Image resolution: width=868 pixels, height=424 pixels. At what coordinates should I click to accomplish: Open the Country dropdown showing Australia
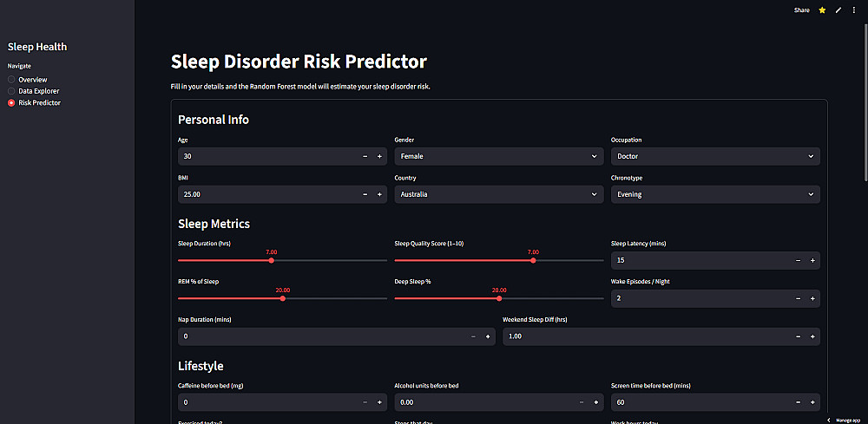click(x=499, y=194)
